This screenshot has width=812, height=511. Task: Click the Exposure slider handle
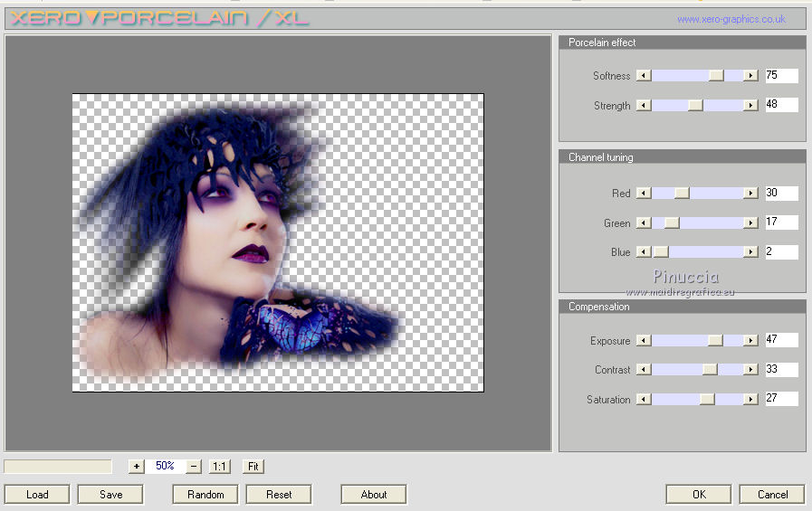pos(715,340)
